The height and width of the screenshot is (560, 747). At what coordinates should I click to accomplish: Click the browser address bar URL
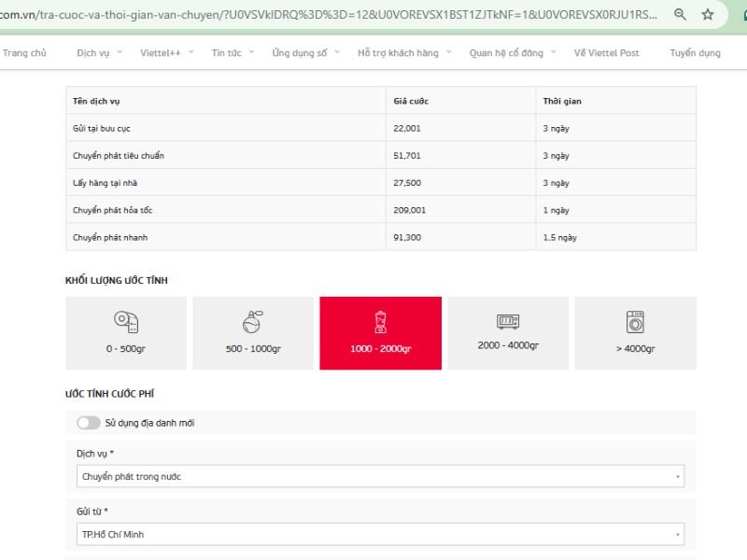coord(329,15)
